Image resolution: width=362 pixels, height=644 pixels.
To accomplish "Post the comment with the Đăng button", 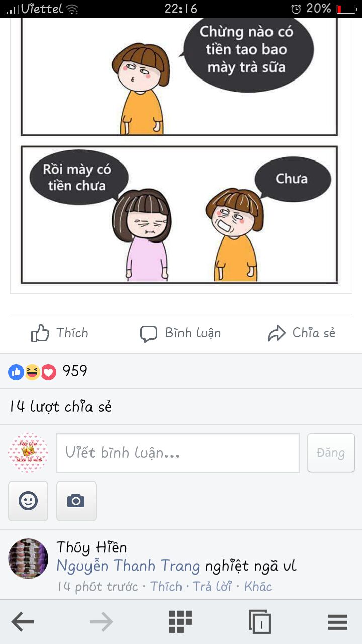I will pos(331,453).
